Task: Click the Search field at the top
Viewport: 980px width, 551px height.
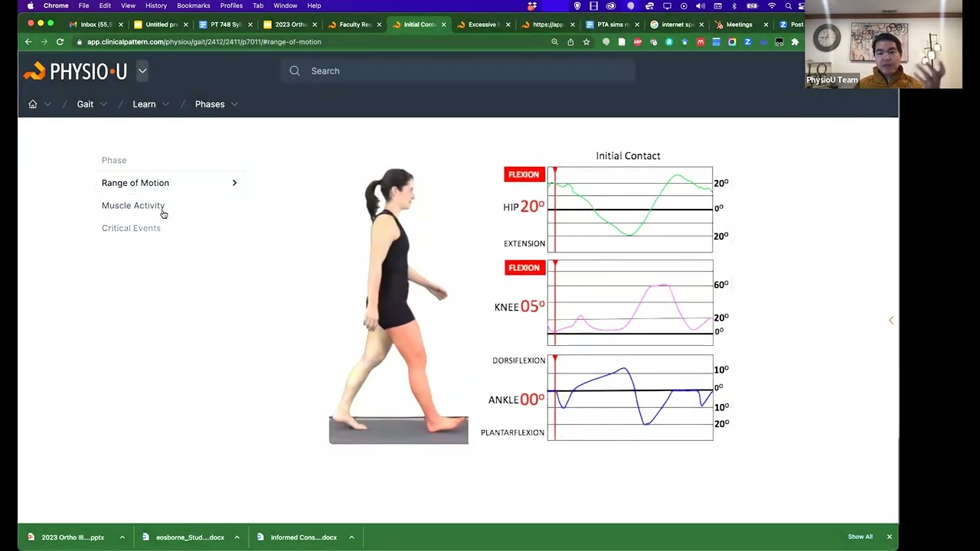Action: [458, 70]
